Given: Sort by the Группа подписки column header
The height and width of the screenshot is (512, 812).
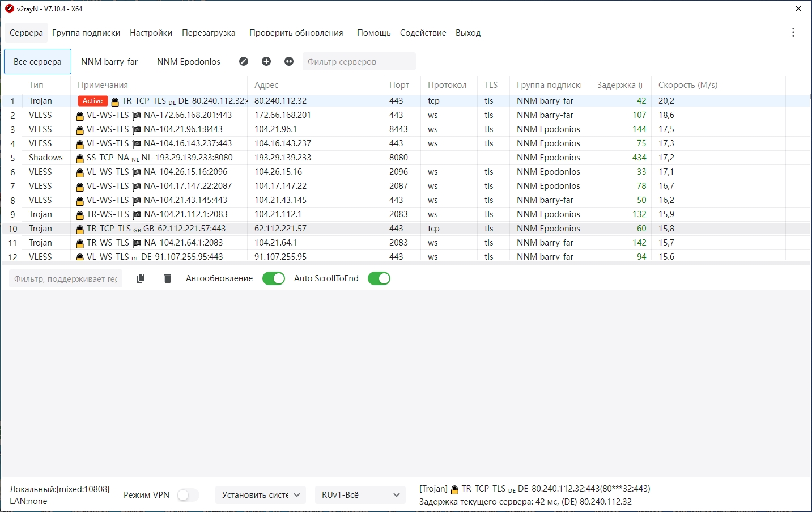Looking at the screenshot, I should (x=550, y=85).
